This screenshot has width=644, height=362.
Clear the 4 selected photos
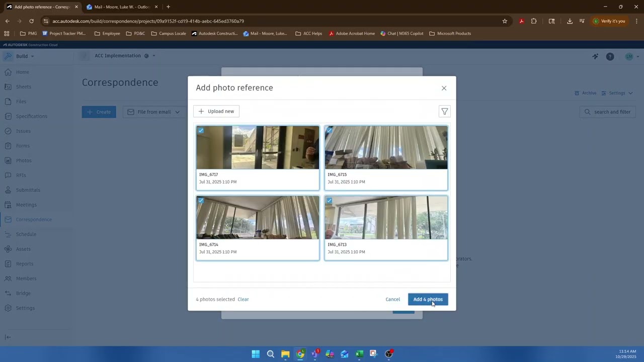click(243, 299)
